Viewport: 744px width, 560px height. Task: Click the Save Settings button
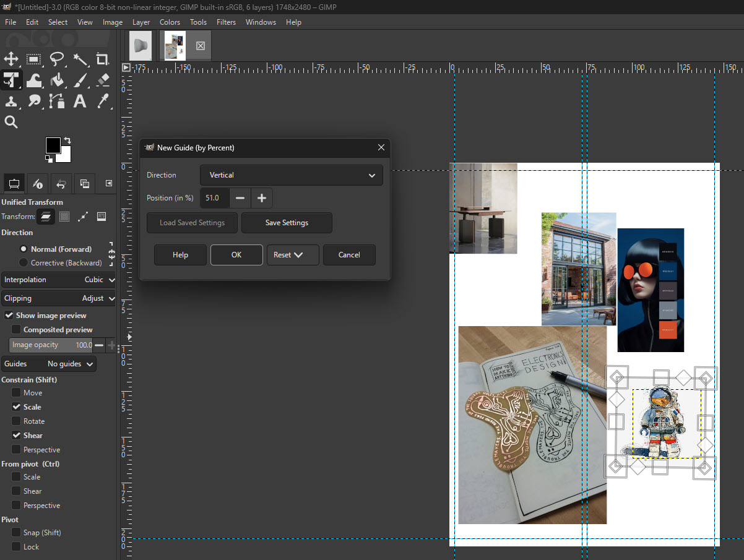[x=287, y=223]
